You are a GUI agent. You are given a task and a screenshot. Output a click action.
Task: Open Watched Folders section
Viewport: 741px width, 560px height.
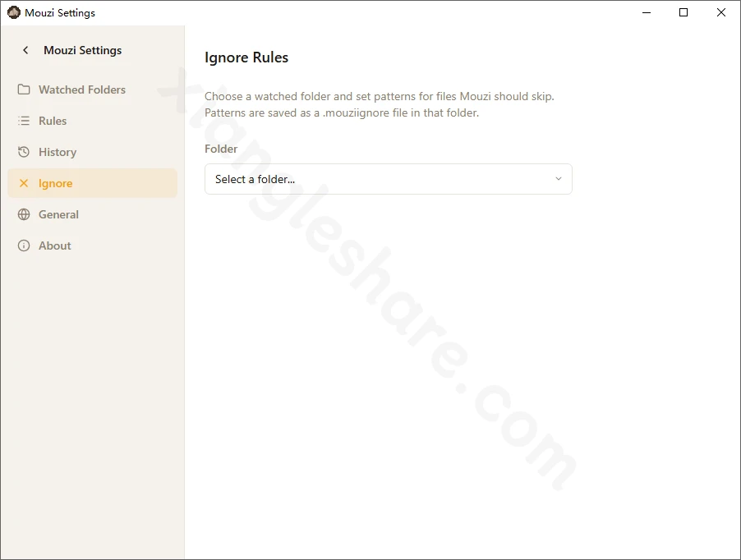click(92, 90)
